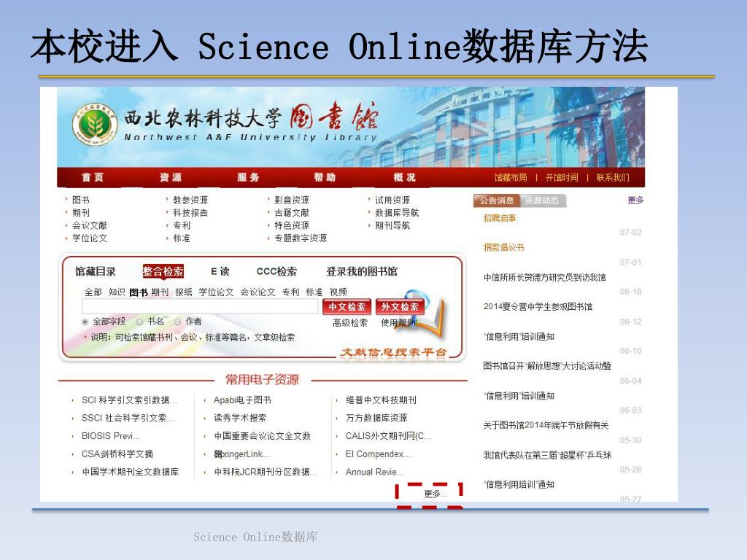Open the SpringerLink database link
This screenshot has height=560, width=747.
(242, 454)
